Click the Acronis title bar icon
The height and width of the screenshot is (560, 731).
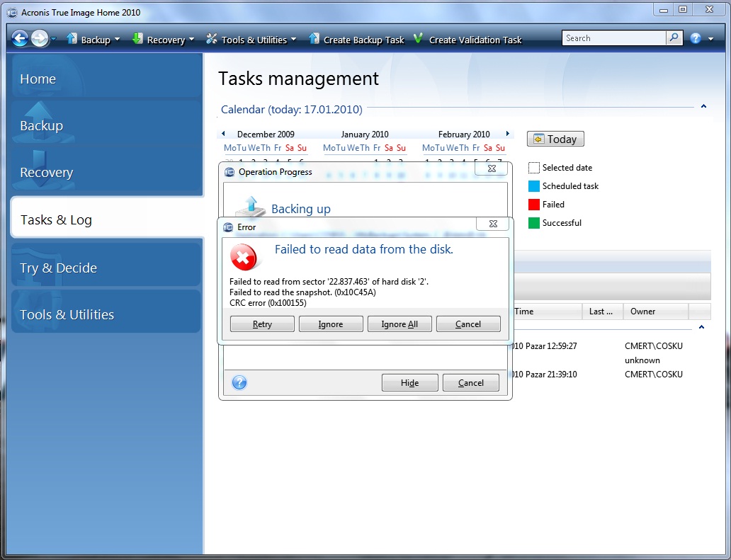pyautogui.click(x=13, y=12)
